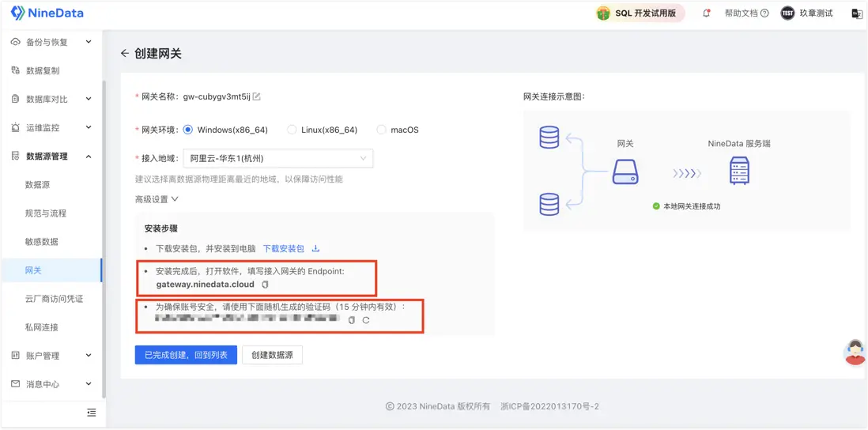Image resolution: width=868 pixels, height=430 pixels.
Task: Click gateway name text gw-cubygv3mt5ij
Action: (x=217, y=97)
